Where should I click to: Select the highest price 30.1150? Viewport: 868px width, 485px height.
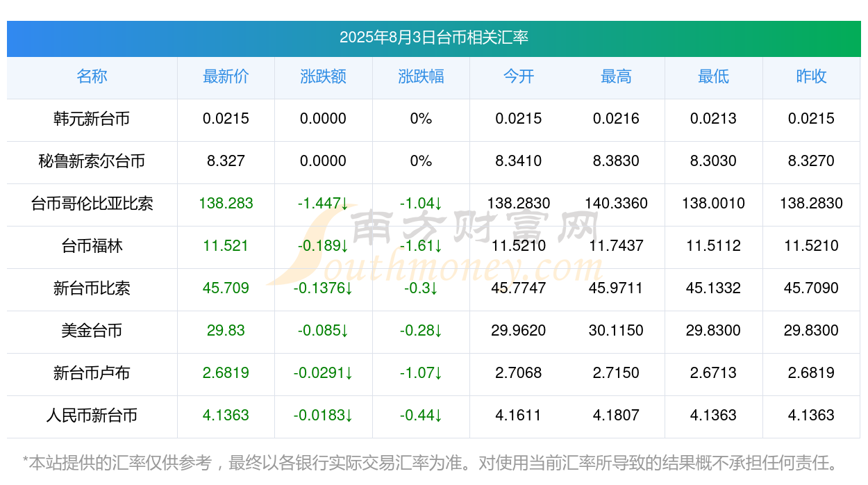pyautogui.click(x=616, y=331)
